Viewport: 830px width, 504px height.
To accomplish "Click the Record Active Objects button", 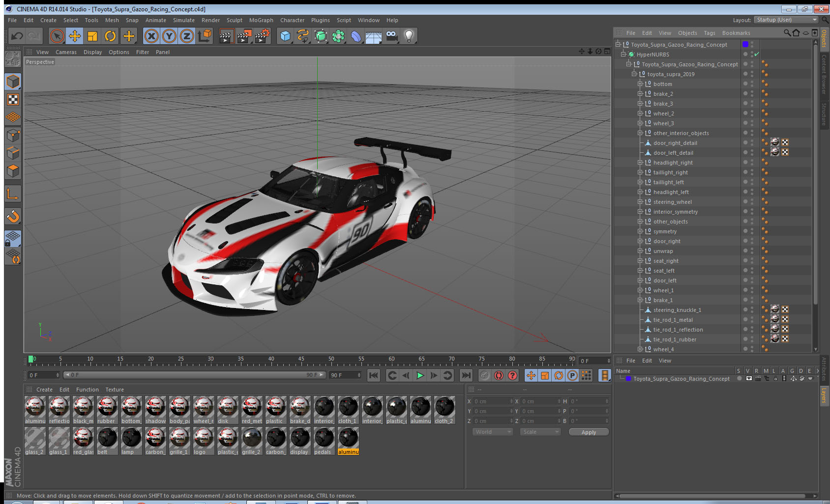I will 485,375.
